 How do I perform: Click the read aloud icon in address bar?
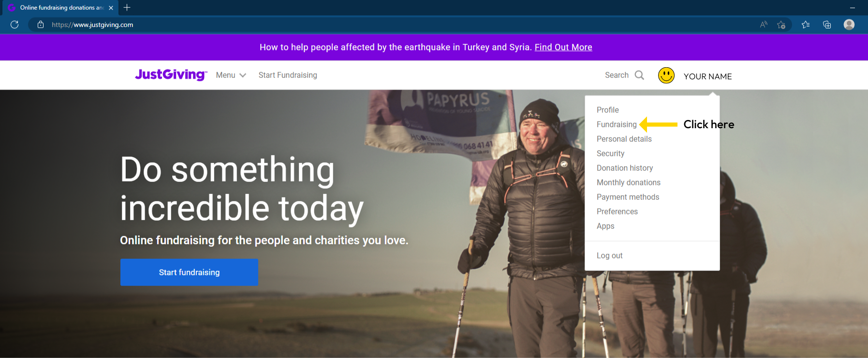pos(764,25)
